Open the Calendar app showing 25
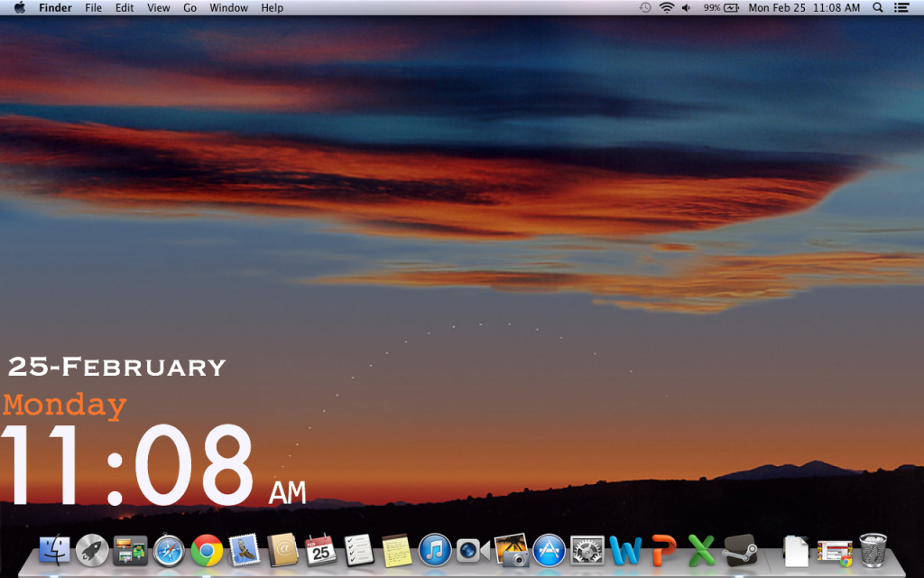Screen dimensions: 924x578 [320, 548]
